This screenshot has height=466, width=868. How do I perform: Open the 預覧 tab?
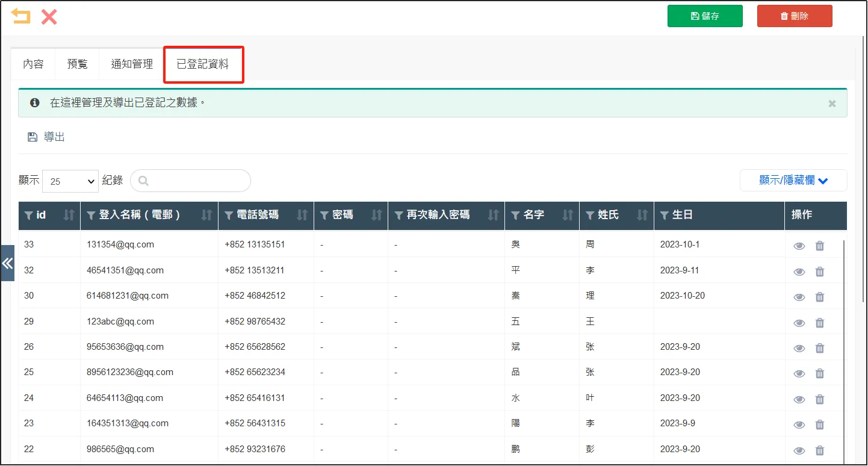[77, 64]
